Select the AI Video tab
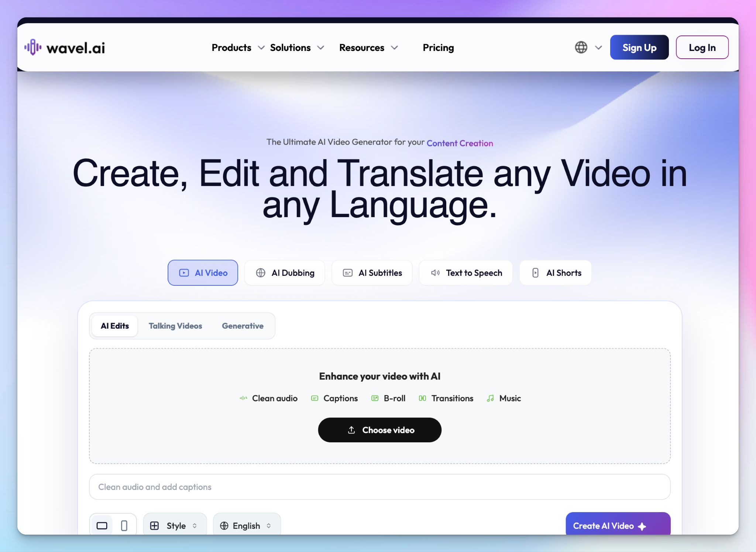This screenshot has height=552, width=756. [x=203, y=273]
